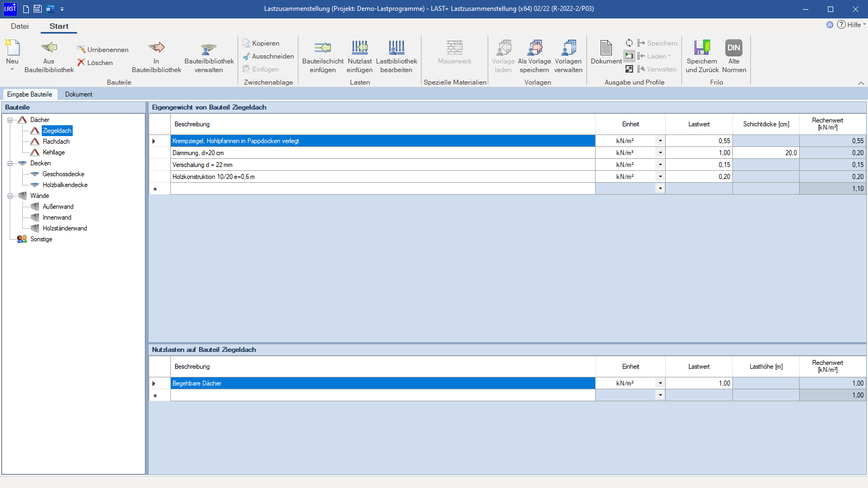
Task: Click the page view icon beside Laden
Action: click(x=629, y=56)
